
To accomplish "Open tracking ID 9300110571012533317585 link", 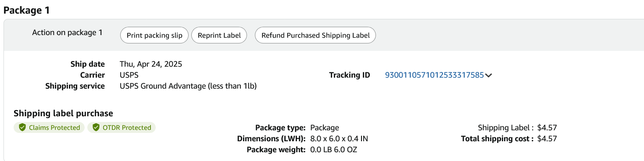I will [x=434, y=75].
